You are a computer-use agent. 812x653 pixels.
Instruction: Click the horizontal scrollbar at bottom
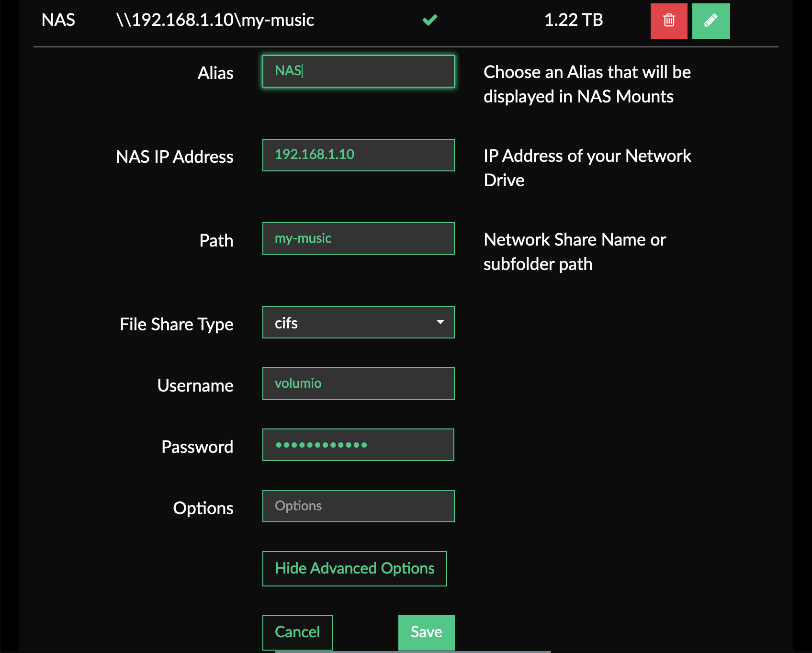(x=413, y=652)
